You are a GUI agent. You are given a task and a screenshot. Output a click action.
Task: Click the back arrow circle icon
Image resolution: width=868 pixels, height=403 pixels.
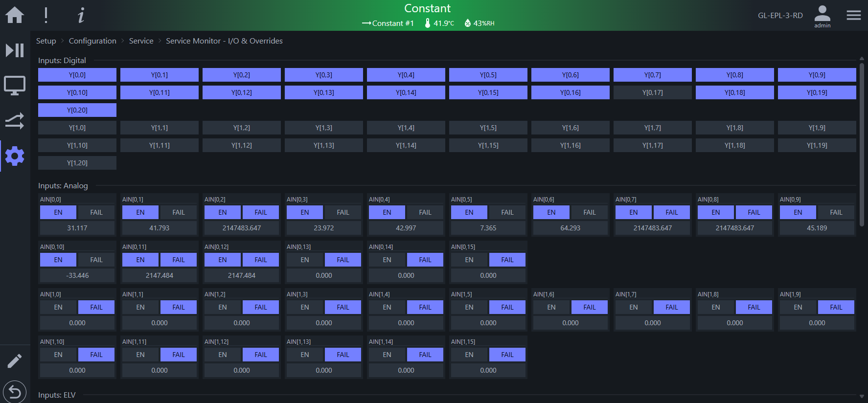[15, 392]
